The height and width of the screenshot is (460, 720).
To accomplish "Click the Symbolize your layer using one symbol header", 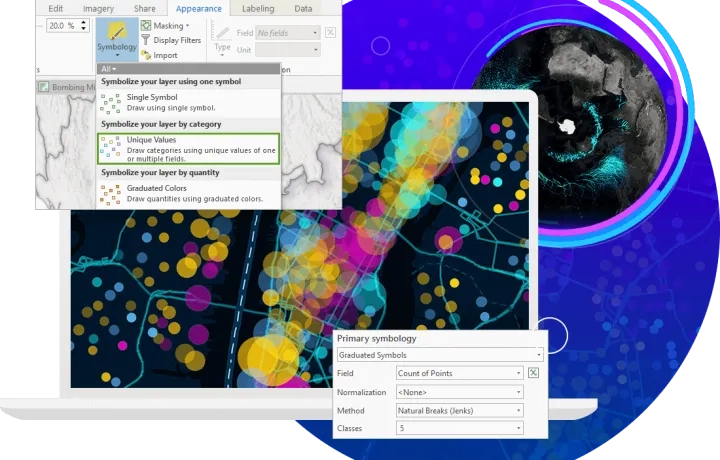I will click(171, 81).
